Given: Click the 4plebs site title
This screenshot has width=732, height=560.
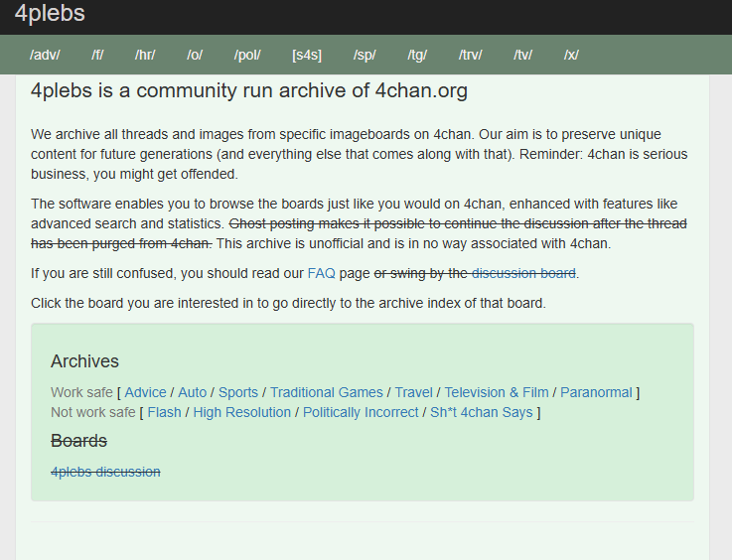Looking at the screenshot, I should coord(50,14).
